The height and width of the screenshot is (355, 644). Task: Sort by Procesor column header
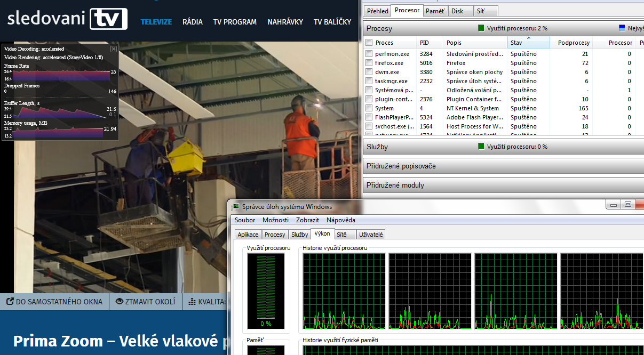click(x=614, y=43)
